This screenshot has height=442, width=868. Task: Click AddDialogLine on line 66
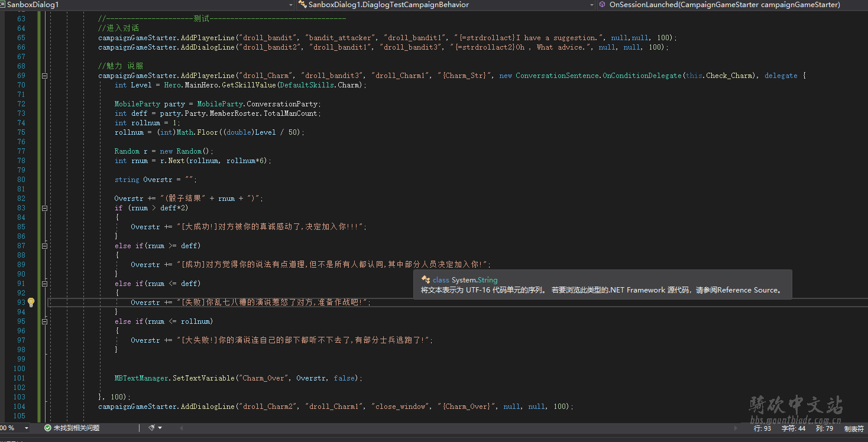208,47
